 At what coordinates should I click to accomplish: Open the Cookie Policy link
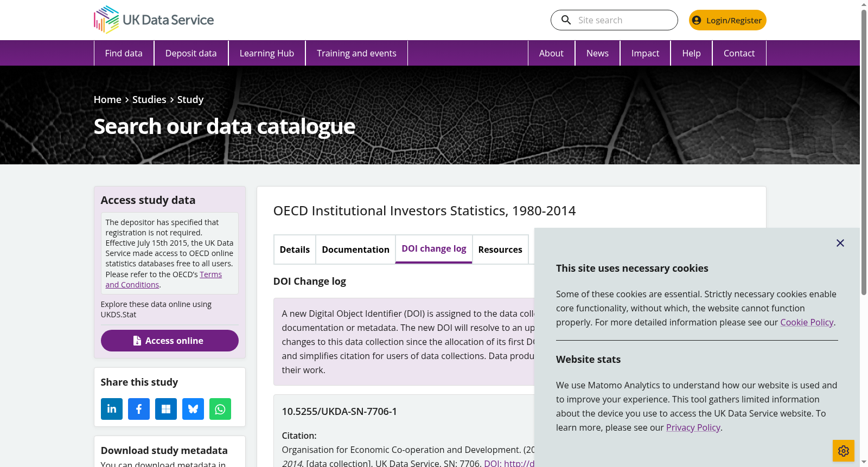(x=807, y=322)
